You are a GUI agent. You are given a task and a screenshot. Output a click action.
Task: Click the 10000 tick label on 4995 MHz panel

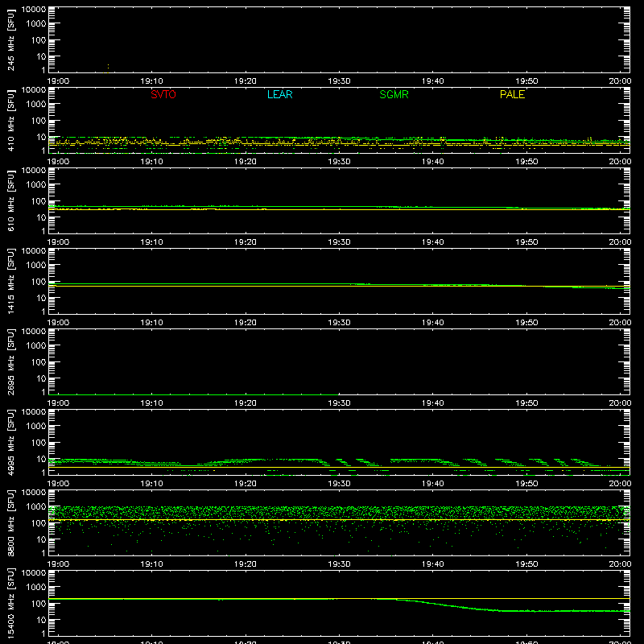[34, 412]
